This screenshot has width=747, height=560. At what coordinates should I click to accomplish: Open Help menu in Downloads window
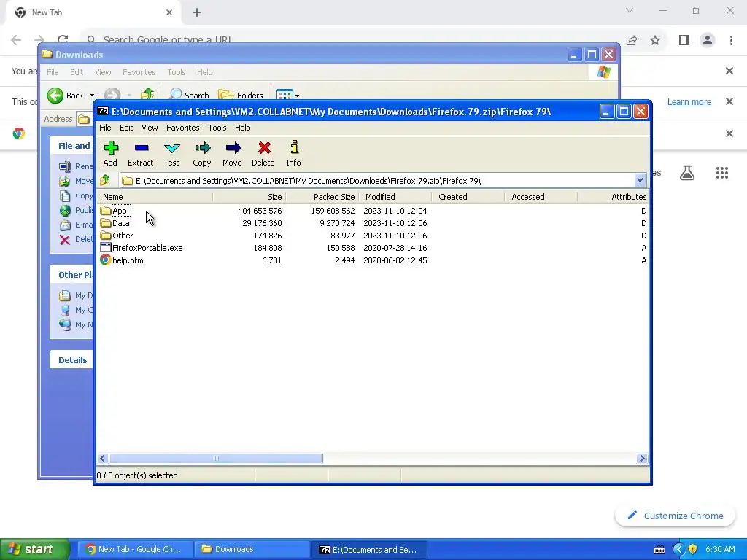pyautogui.click(x=205, y=72)
